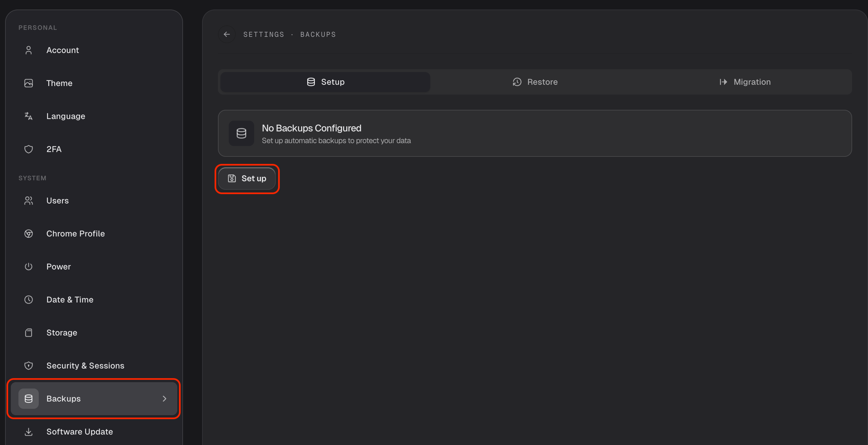Click the Security & Sessions shield icon
868x445 pixels.
tap(29, 366)
